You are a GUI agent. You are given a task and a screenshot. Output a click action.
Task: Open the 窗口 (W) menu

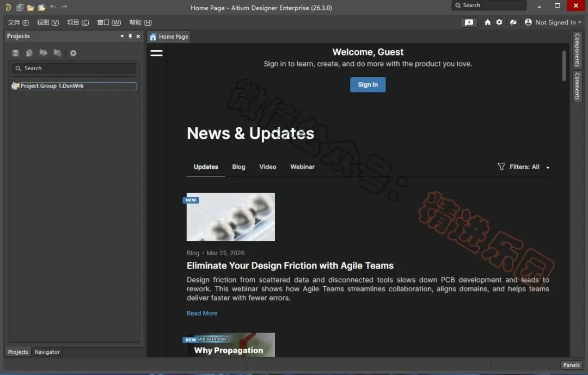click(109, 22)
